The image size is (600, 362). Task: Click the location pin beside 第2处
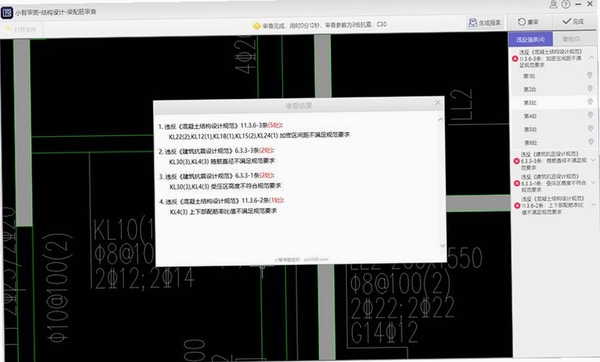click(x=590, y=89)
